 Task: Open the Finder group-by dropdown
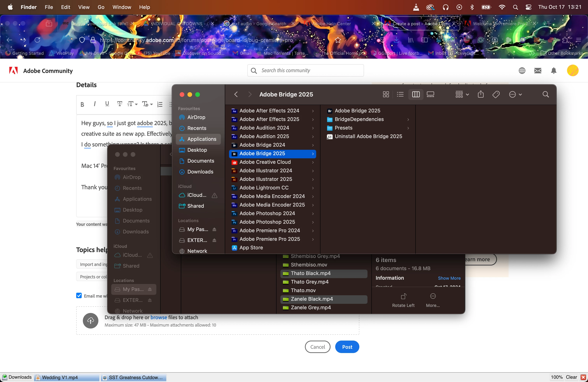462,94
